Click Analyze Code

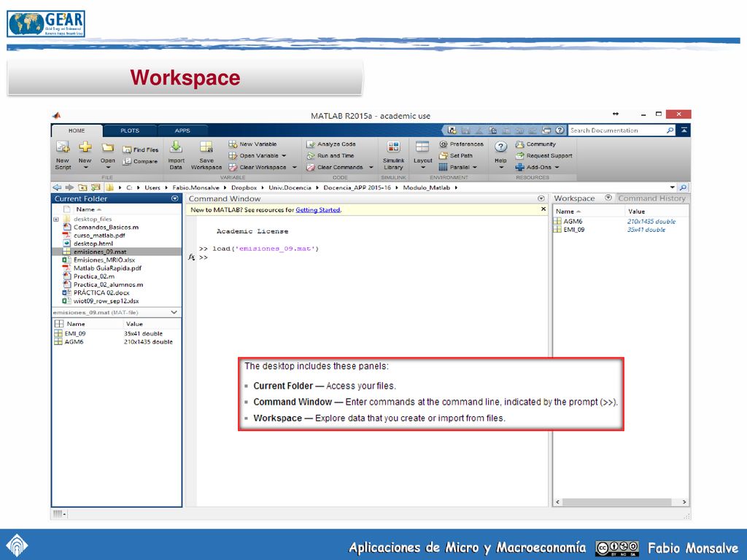[331, 144]
